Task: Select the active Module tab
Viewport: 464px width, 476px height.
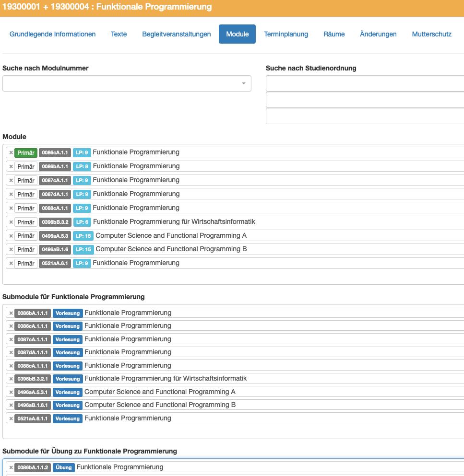Action: (x=238, y=34)
